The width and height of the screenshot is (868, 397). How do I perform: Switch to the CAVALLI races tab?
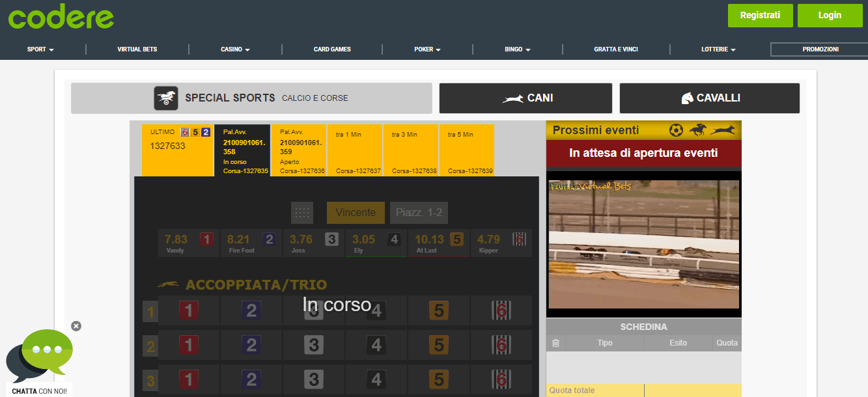(x=710, y=98)
